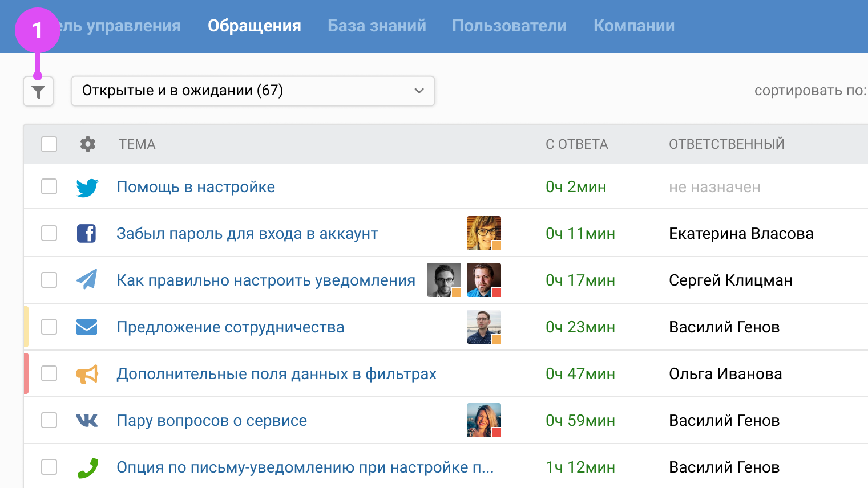Image resolution: width=868 pixels, height=488 pixels.
Task: Open ticket 'Пару вопросов о сервисе'
Action: pyautogui.click(x=212, y=421)
